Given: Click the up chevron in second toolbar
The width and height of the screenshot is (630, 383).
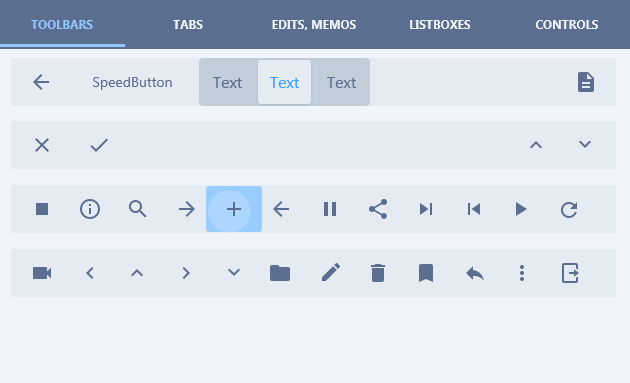Looking at the screenshot, I should (x=536, y=145).
